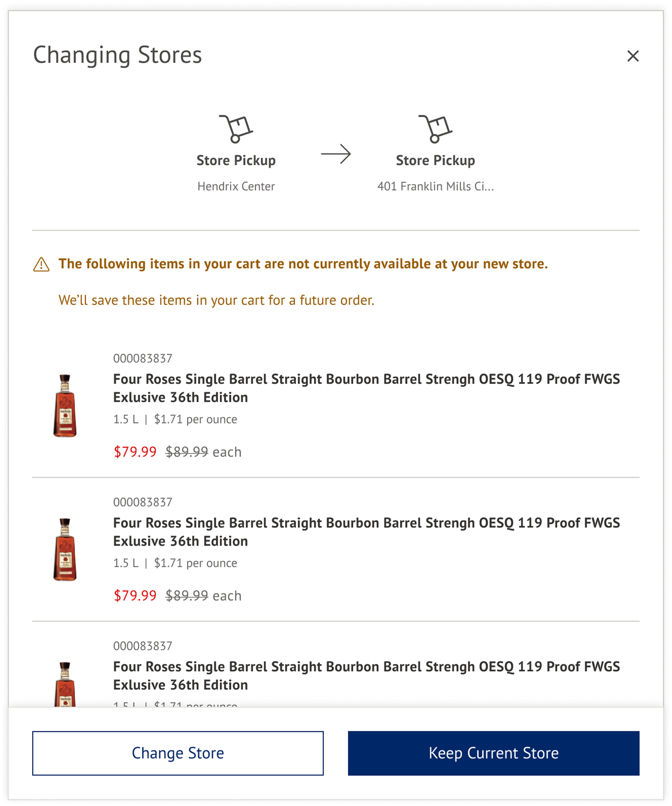The height and width of the screenshot is (806, 672).
Task: Click Keep Current Store to cancel switching
Action: [x=493, y=753]
